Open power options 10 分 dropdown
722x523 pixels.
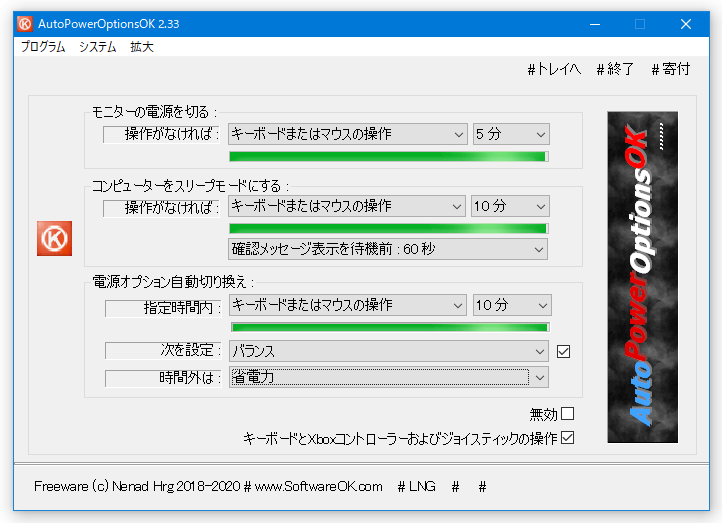pos(512,305)
